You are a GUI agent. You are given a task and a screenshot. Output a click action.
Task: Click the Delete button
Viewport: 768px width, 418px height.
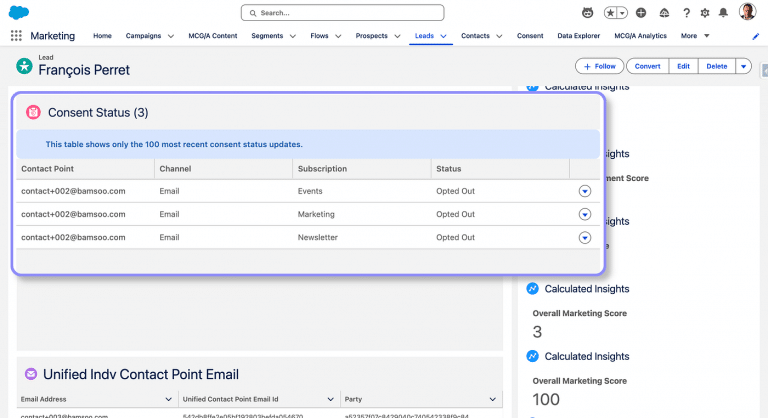coord(717,66)
